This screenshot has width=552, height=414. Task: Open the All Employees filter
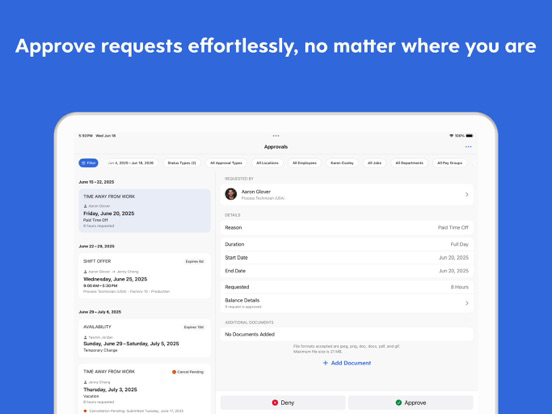pos(305,163)
